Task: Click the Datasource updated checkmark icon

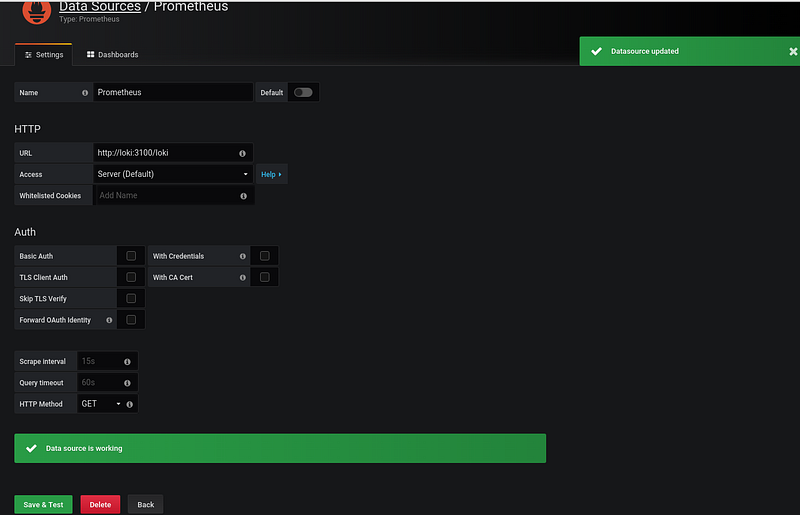Action: (596, 51)
